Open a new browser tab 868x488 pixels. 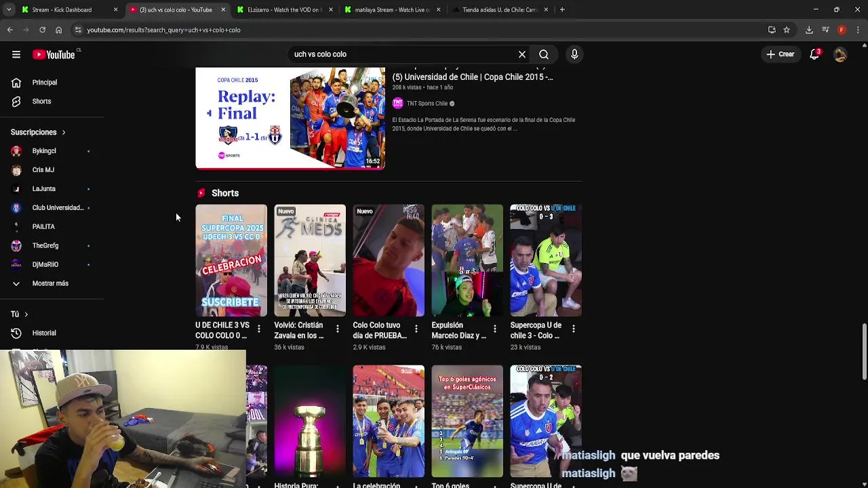point(562,9)
